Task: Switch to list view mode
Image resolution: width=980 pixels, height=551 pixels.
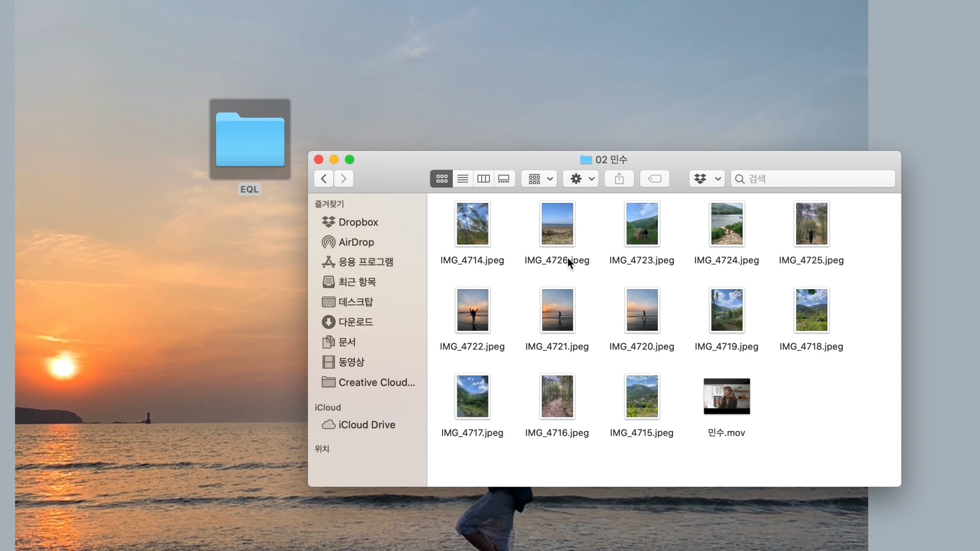Action: [x=462, y=179]
